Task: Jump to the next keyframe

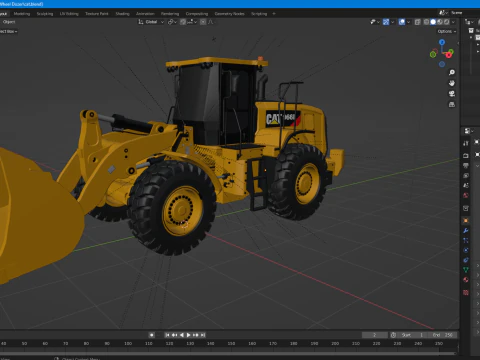Action: point(196,335)
